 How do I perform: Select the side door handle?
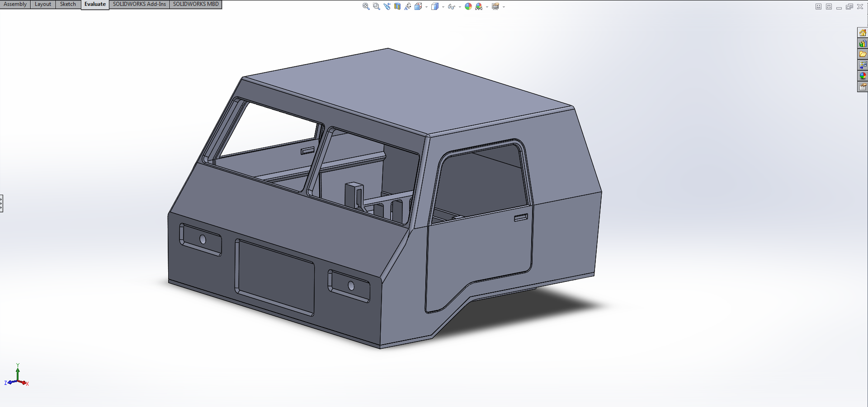pyautogui.click(x=521, y=218)
